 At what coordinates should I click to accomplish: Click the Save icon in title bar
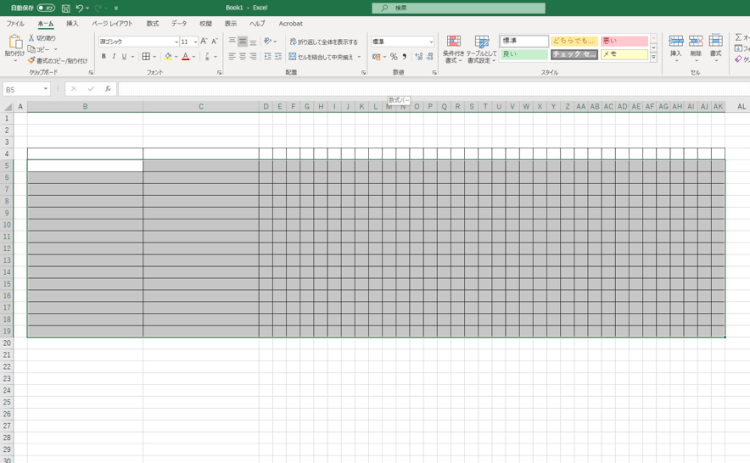click(x=64, y=7)
